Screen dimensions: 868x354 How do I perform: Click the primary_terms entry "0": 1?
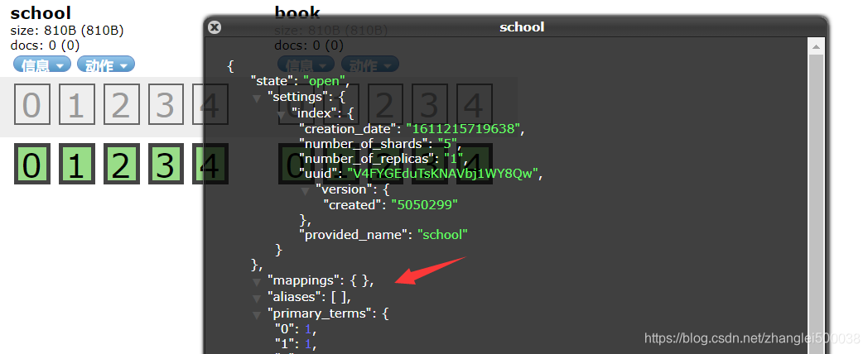pos(295,330)
